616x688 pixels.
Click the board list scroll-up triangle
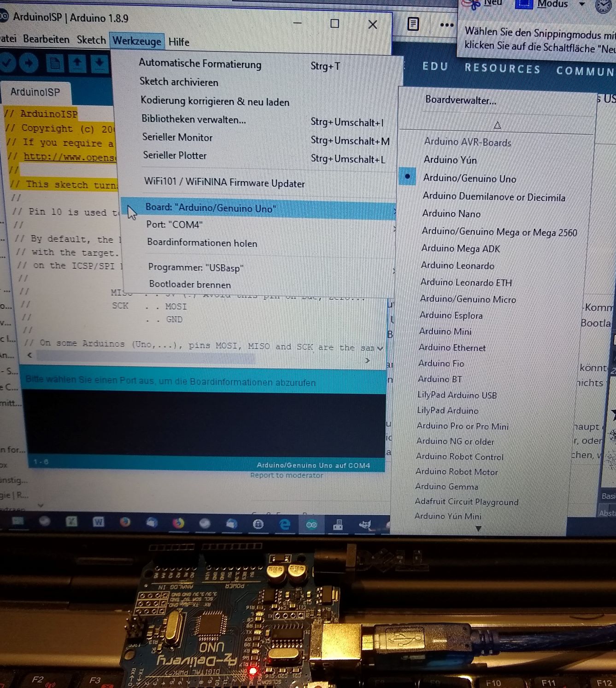497,125
